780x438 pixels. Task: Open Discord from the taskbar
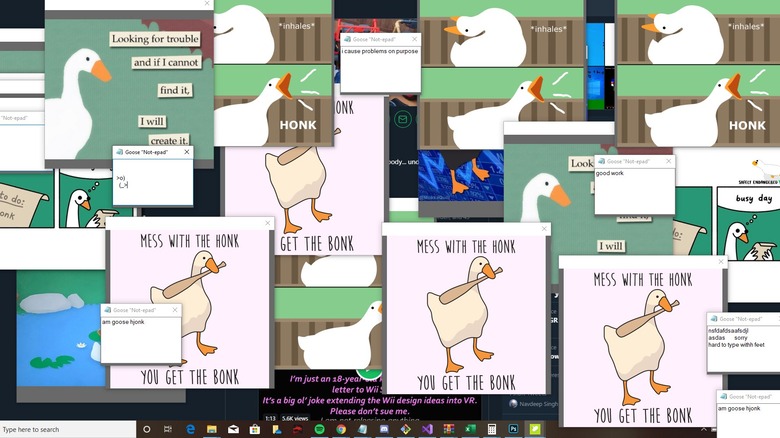coord(384,429)
